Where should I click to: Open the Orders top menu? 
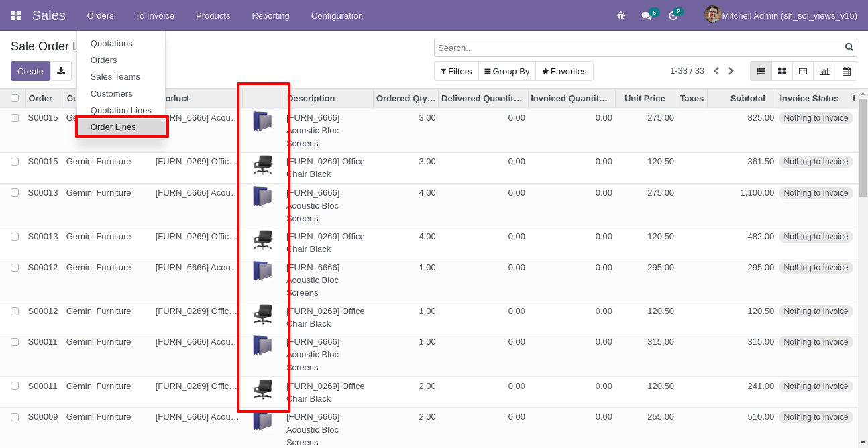coord(101,15)
